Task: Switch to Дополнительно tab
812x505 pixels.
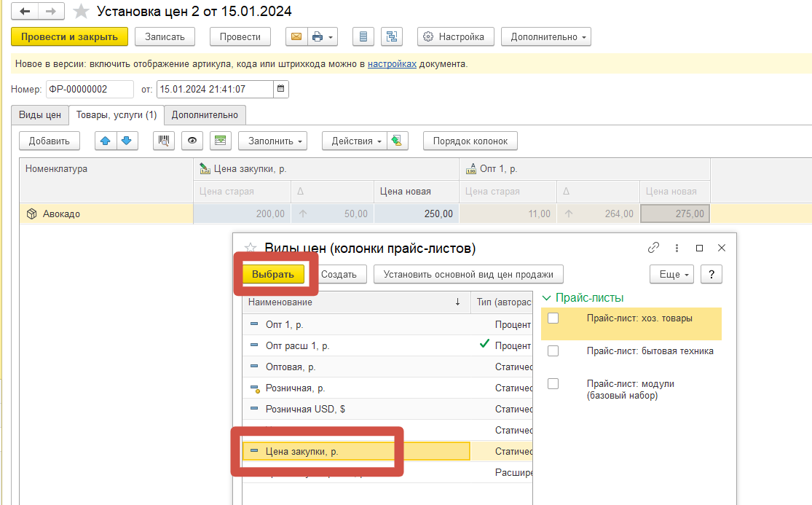Action: (205, 115)
